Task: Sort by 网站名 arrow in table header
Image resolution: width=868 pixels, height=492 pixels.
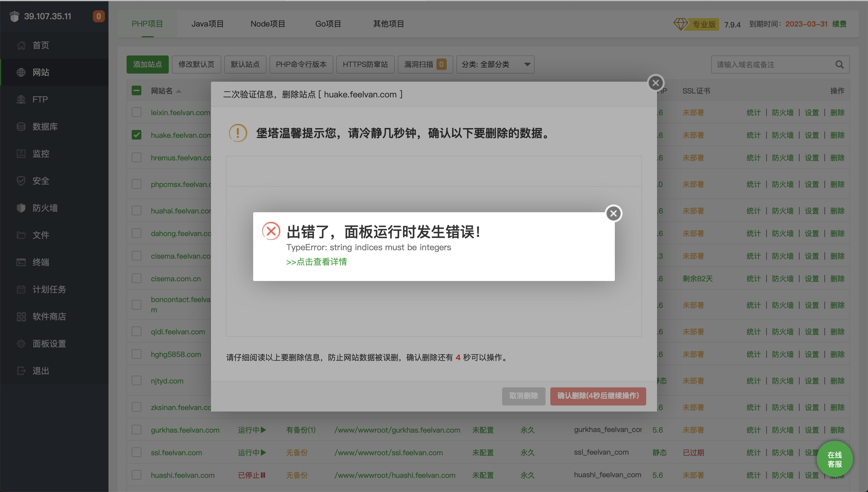Action: click(179, 91)
